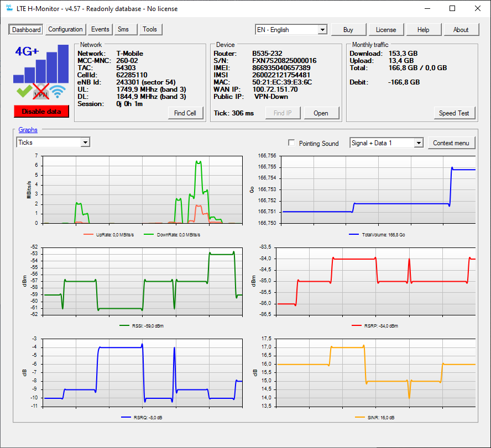Click the blue Wi-Fi status icon
491x448 pixels.
point(58,91)
